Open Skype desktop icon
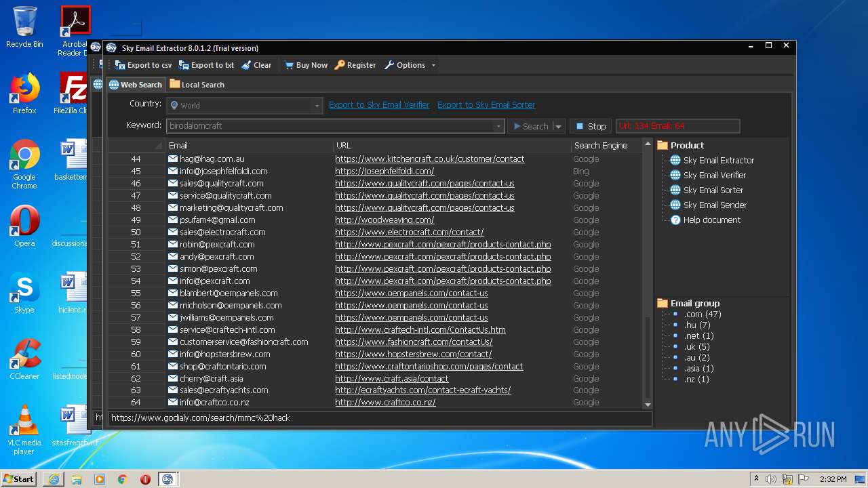Viewport: 868px width, 488px height. tap(24, 293)
